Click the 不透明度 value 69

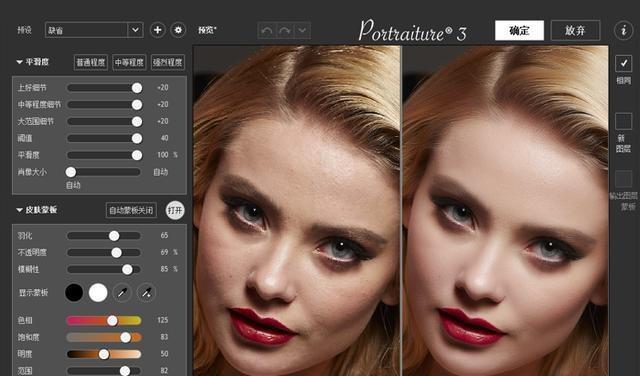(x=164, y=253)
